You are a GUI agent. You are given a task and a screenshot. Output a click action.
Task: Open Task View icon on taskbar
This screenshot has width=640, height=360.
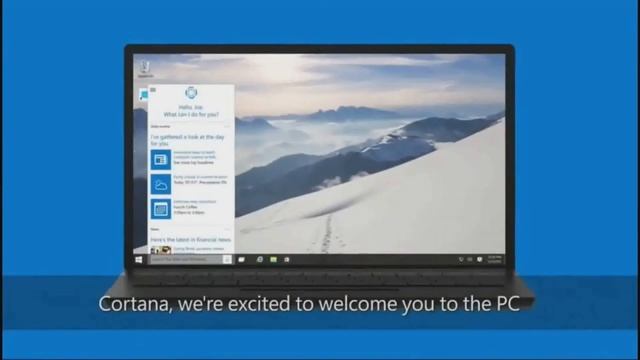[x=242, y=260]
